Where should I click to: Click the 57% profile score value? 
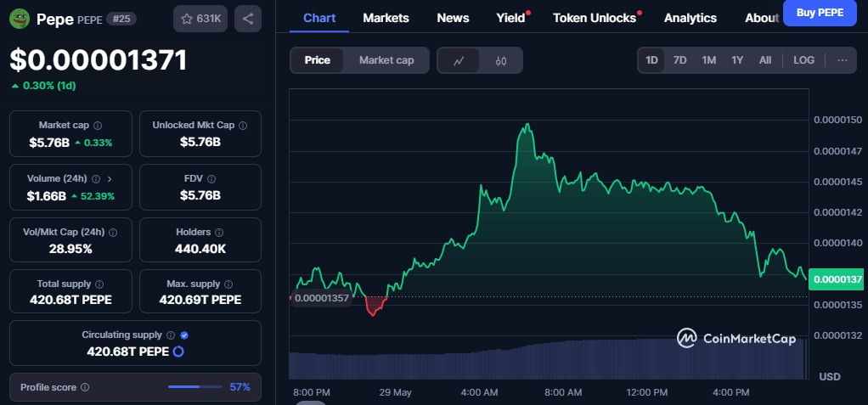click(240, 386)
